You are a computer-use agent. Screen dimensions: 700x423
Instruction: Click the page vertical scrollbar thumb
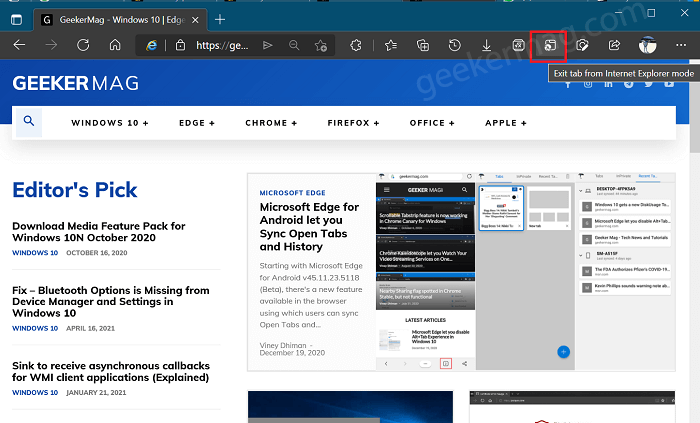[695, 107]
